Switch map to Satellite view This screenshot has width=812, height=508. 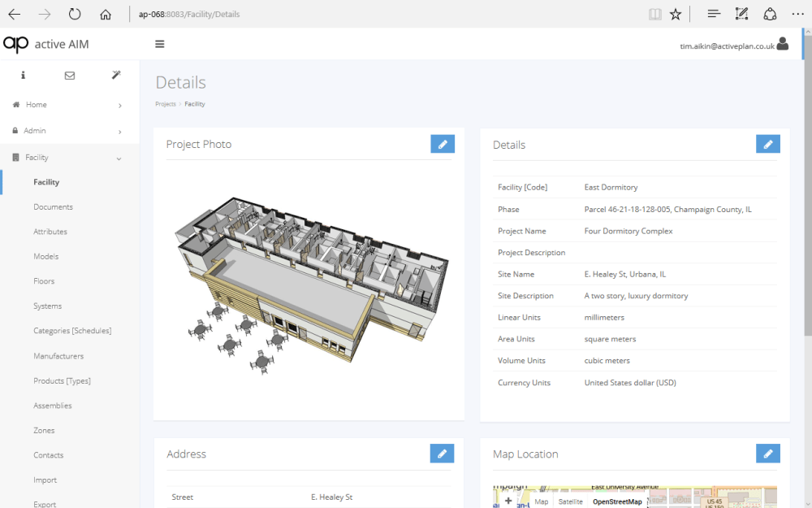(x=570, y=501)
